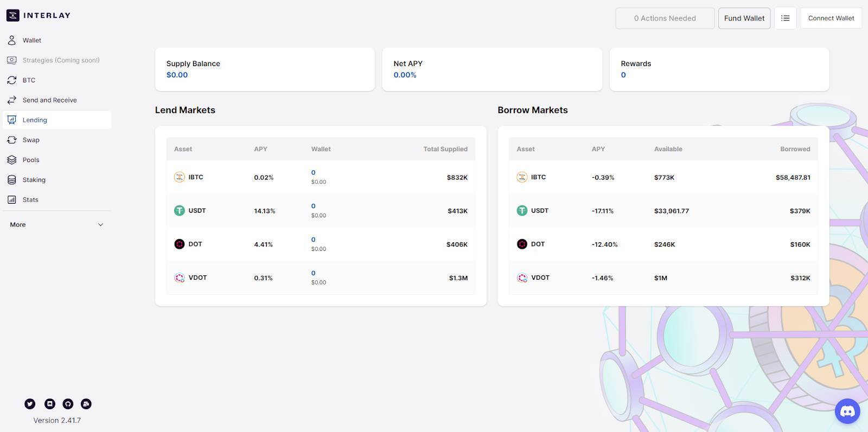Click the Fund Wallet button

744,18
